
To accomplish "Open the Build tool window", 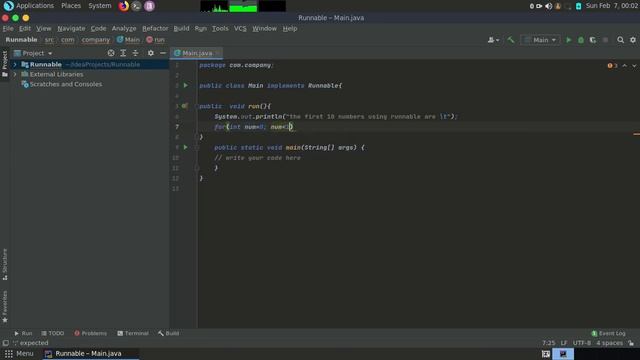I will tap(169, 333).
